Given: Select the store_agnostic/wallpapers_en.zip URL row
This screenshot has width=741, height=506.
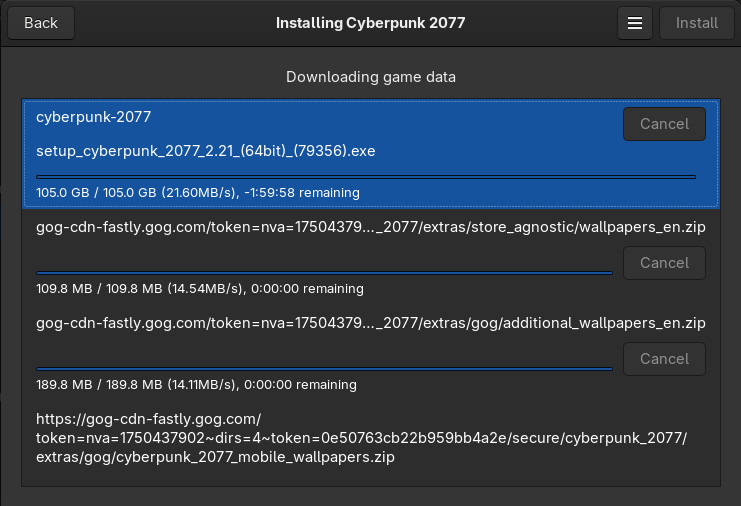Looking at the screenshot, I should coord(370,227).
